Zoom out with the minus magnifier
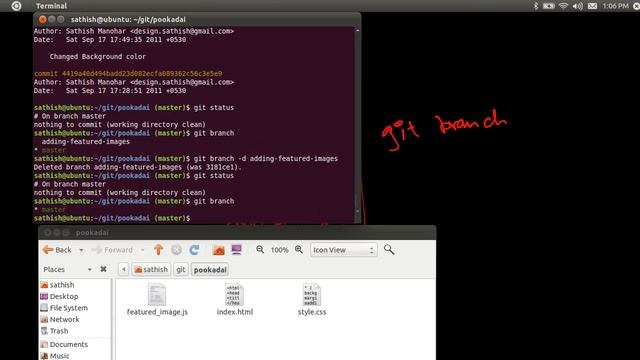This screenshot has height=360, width=640. [x=260, y=249]
